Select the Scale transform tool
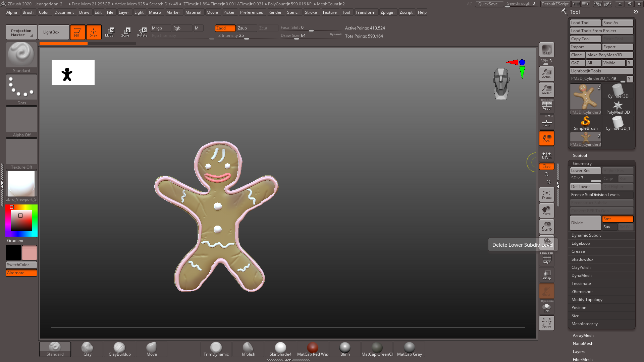644x362 pixels. tap(126, 32)
